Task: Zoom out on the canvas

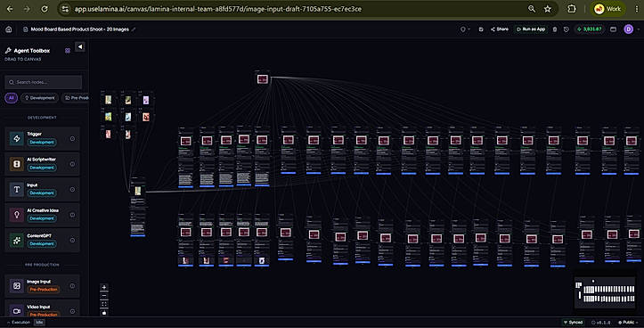Action: point(104,296)
